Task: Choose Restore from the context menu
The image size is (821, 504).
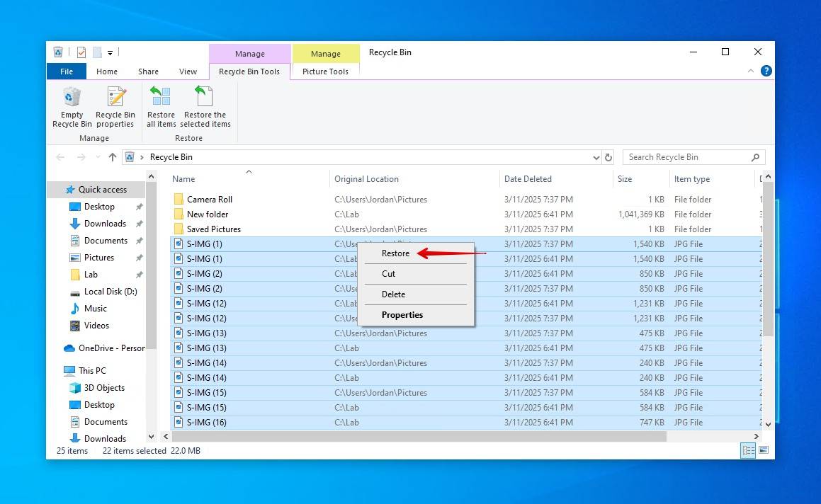Action: pos(395,253)
